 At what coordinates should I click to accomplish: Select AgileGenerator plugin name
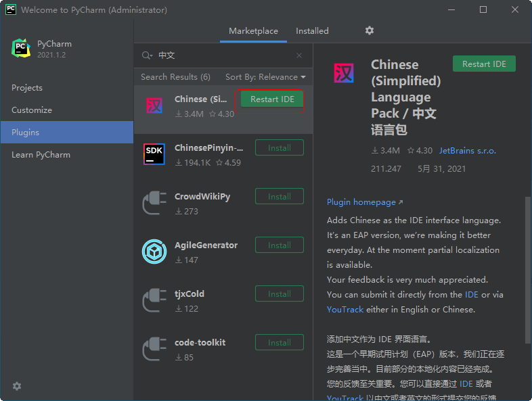(x=206, y=245)
